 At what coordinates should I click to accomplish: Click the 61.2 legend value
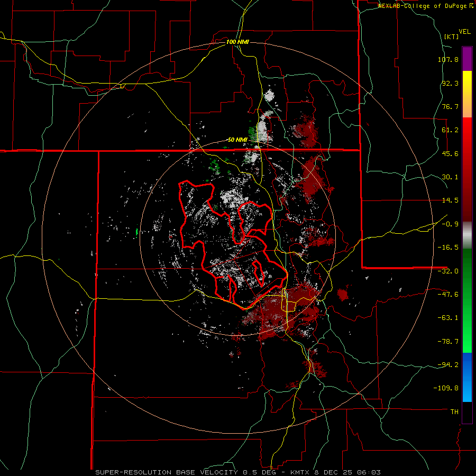(x=450, y=130)
